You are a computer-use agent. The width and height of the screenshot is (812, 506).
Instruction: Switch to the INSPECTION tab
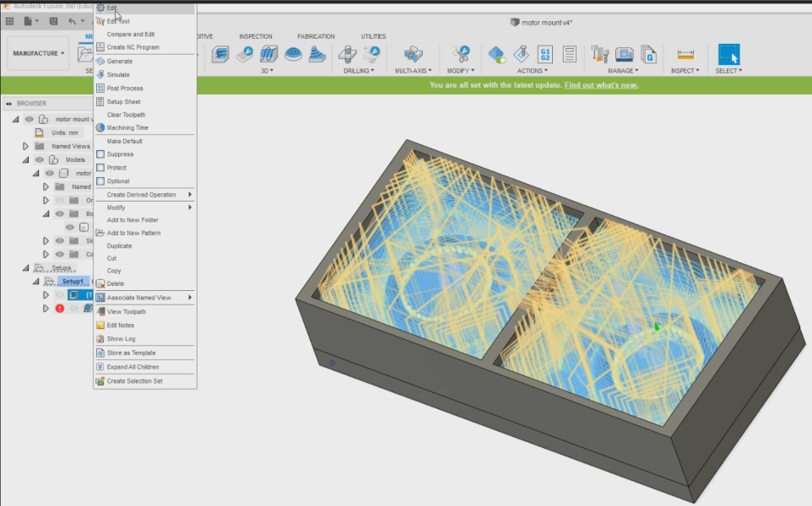click(255, 37)
